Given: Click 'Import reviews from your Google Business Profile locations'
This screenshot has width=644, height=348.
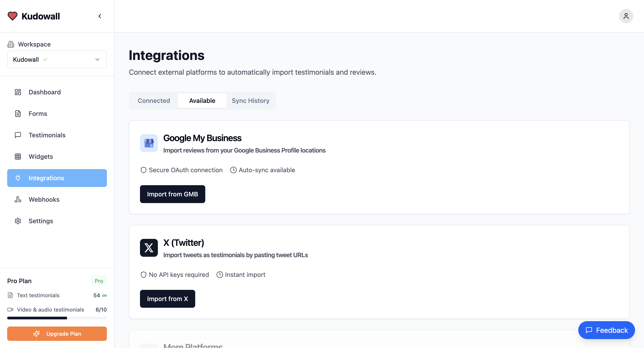Looking at the screenshot, I should coord(244,151).
